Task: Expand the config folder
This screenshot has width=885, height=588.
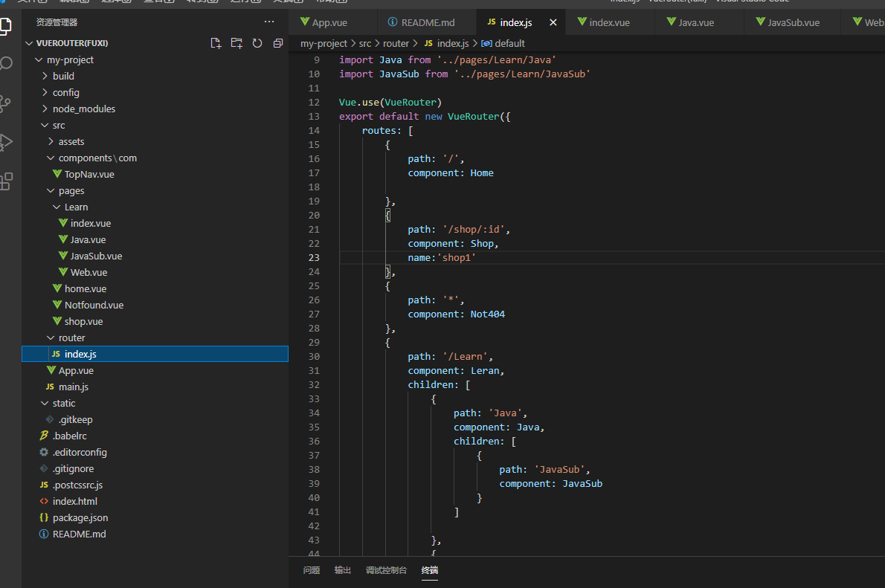Action: click(45, 92)
